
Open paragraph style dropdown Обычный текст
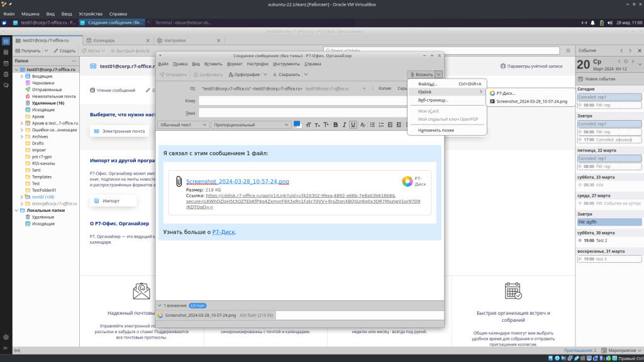[183, 125]
